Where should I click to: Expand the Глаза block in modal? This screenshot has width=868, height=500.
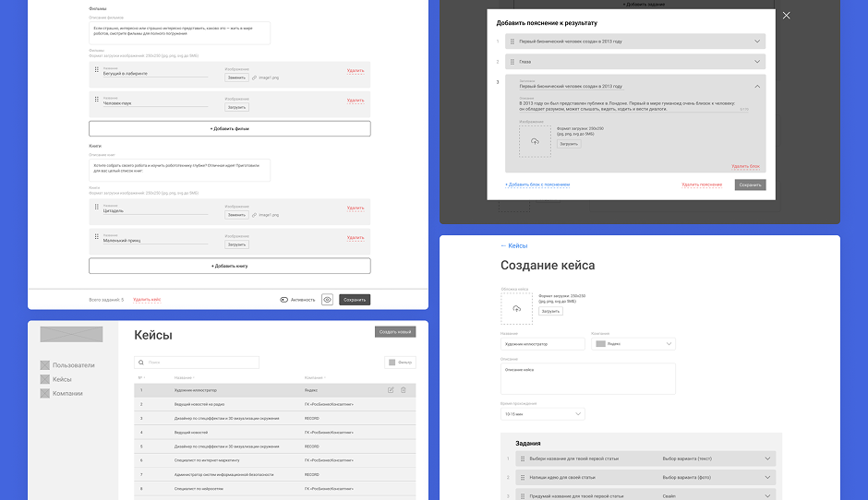[x=757, y=62]
